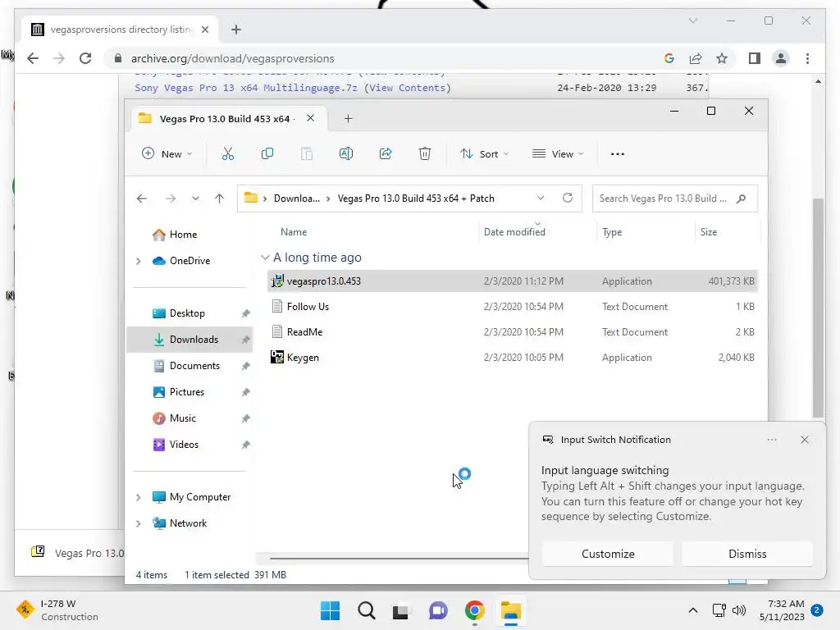Open the New item dropdown

[x=167, y=153]
